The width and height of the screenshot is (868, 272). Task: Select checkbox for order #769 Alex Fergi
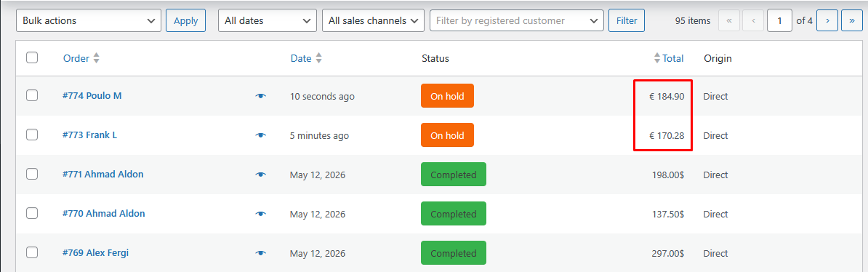click(x=32, y=252)
